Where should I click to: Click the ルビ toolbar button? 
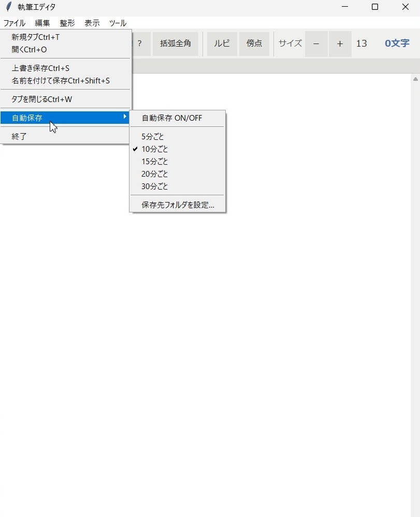click(x=222, y=44)
